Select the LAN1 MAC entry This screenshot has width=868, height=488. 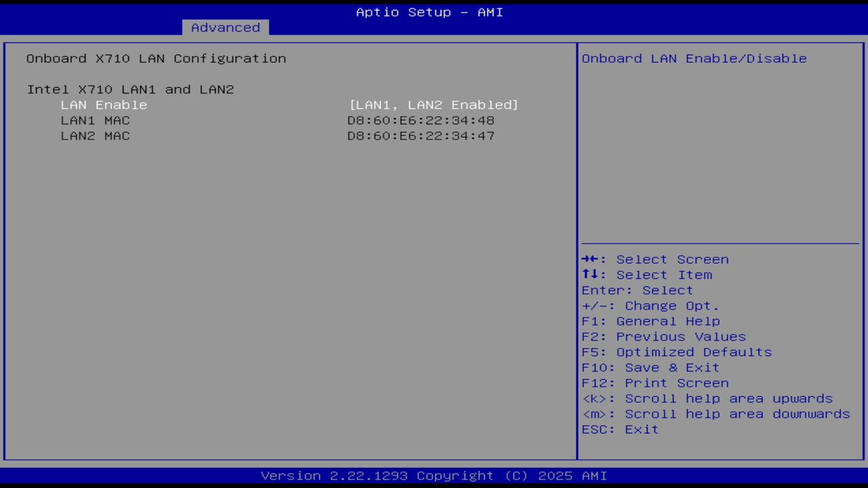pyautogui.click(x=96, y=120)
